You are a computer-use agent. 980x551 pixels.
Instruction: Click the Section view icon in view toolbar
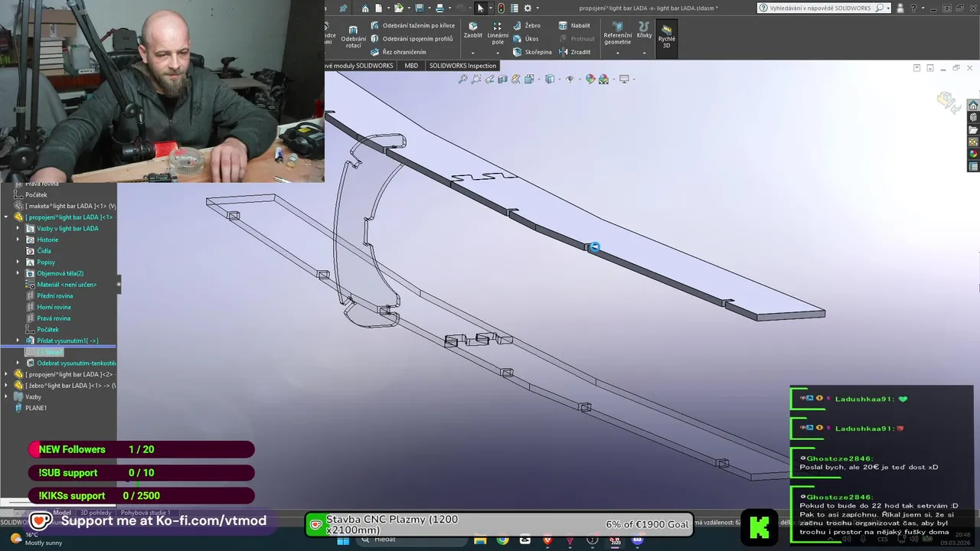click(x=503, y=79)
